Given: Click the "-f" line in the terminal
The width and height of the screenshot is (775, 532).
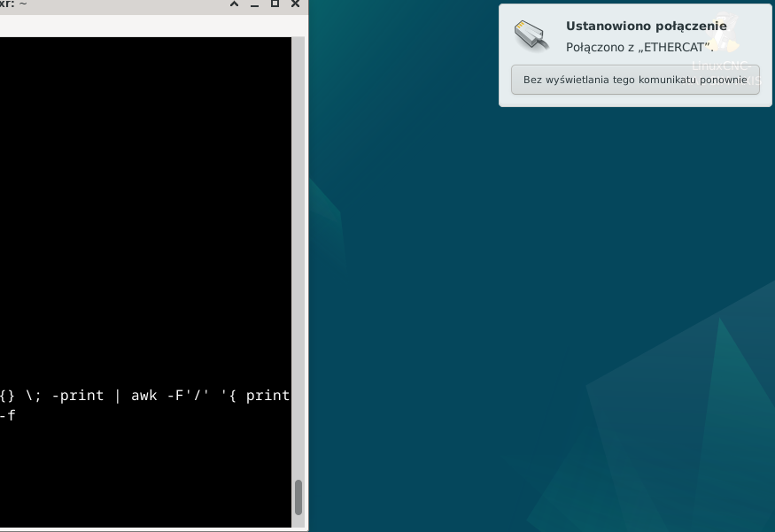Looking at the screenshot, I should point(8,414).
